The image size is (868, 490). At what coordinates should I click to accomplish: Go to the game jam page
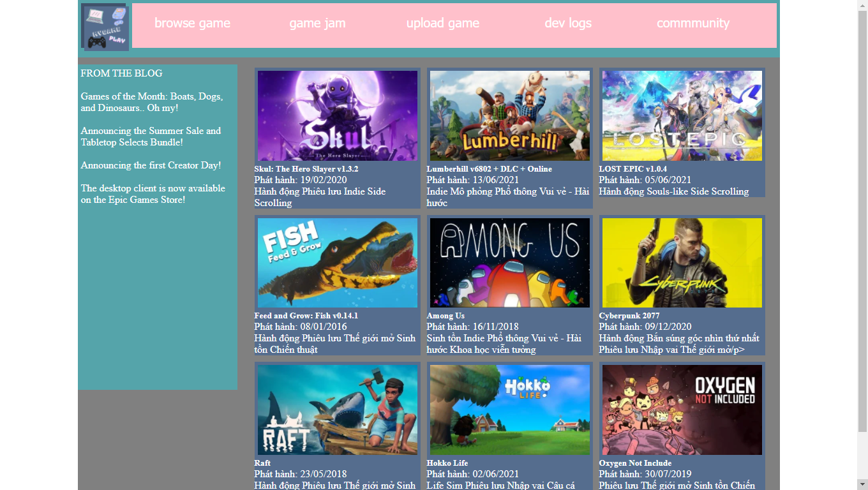317,23
